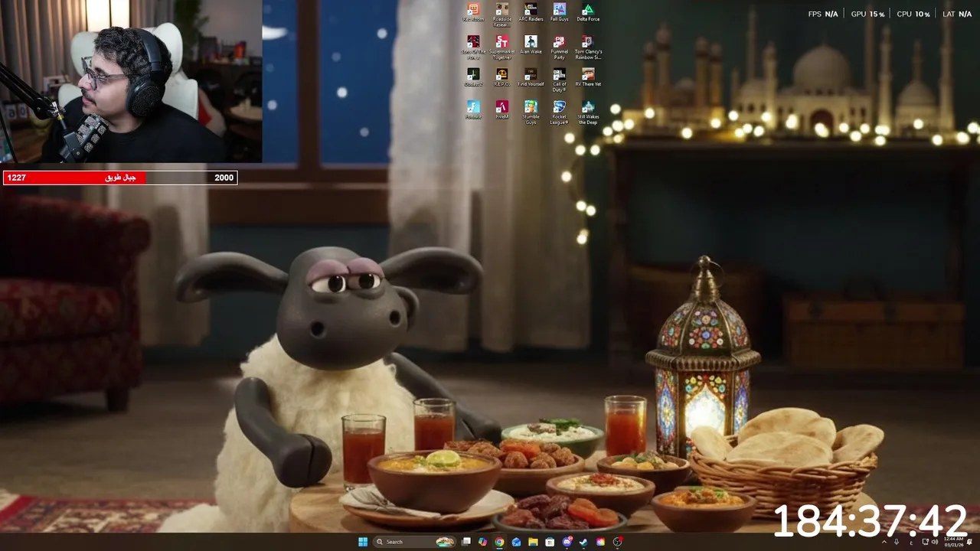Switch the input language indicator
Image resolution: width=980 pixels, height=551 pixels.
(911, 542)
